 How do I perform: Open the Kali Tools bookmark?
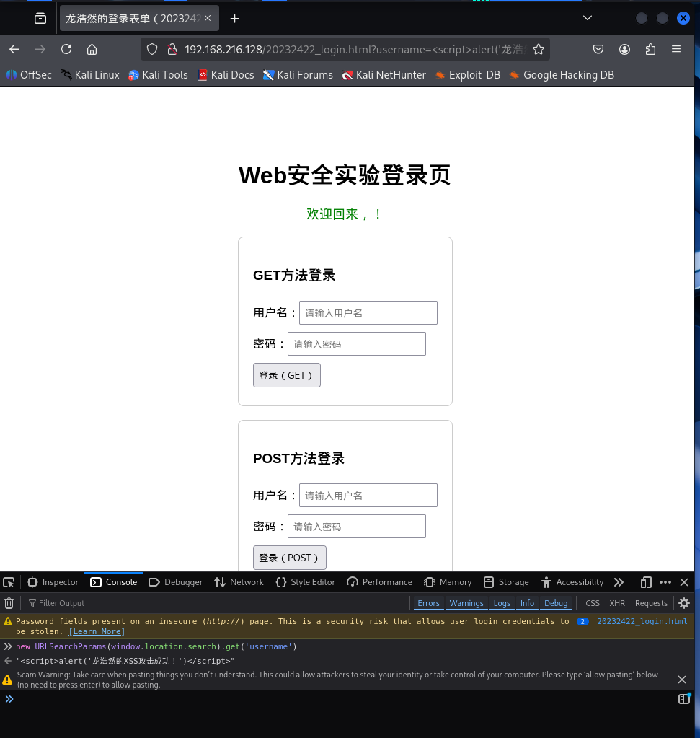(x=158, y=75)
